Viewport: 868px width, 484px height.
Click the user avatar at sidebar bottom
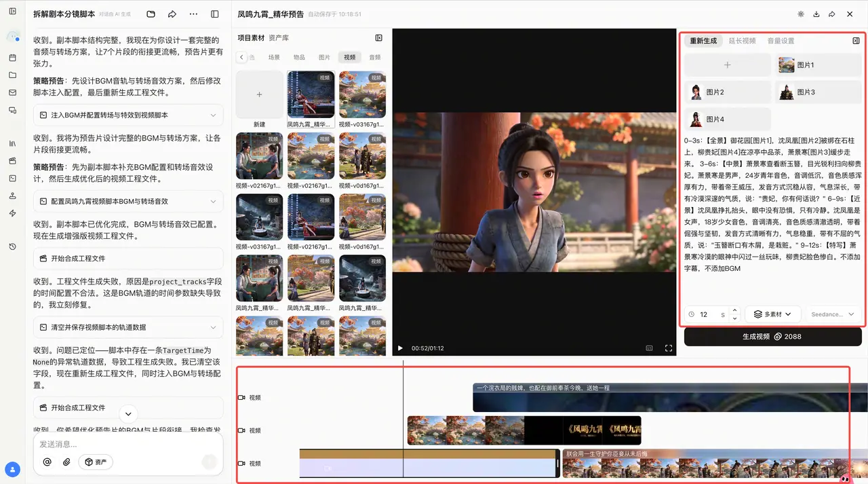pos(12,469)
